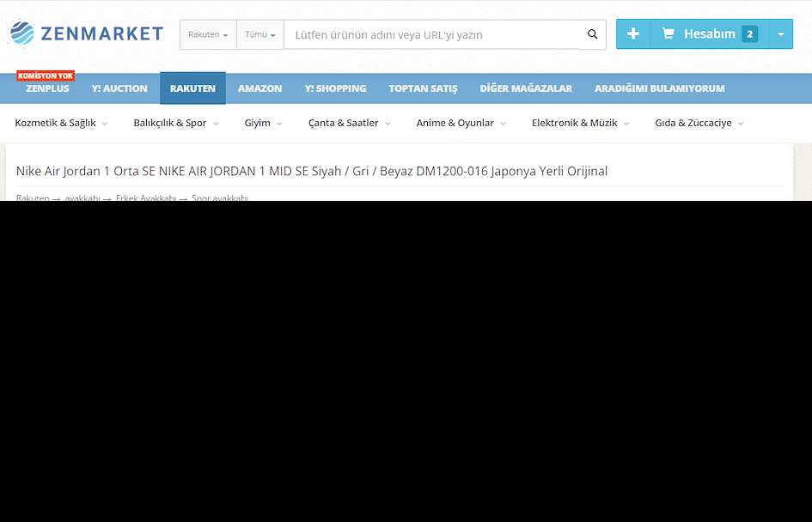Expand Çanta & Saatler category menu
The width and height of the screenshot is (812, 522).
pyautogui.click(x=349, y=123)
